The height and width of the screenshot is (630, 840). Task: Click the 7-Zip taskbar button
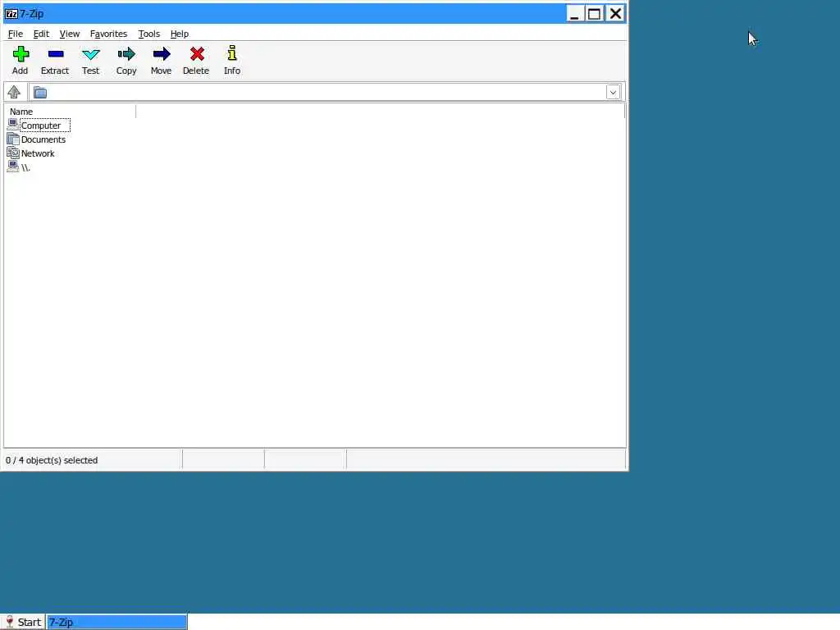tap(116, 622)
